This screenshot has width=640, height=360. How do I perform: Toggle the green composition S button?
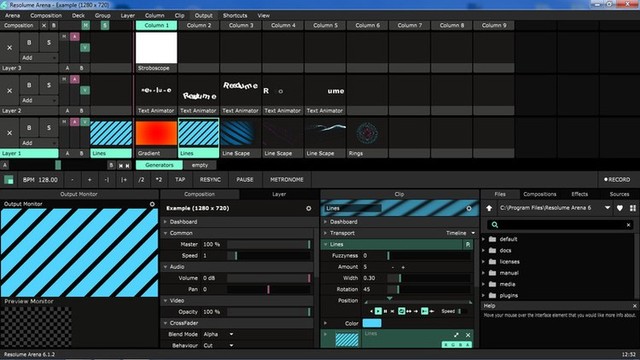(105, 25)
